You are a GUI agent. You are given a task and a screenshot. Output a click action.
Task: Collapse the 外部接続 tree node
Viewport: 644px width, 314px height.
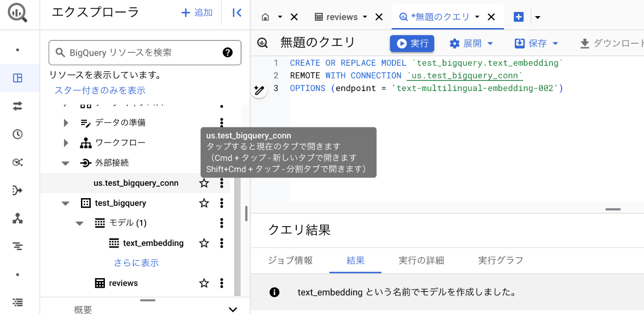coord(66,163)
